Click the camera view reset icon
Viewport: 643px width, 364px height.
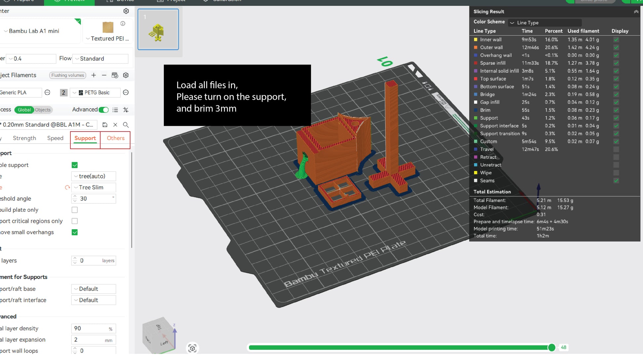coord(192,348)
